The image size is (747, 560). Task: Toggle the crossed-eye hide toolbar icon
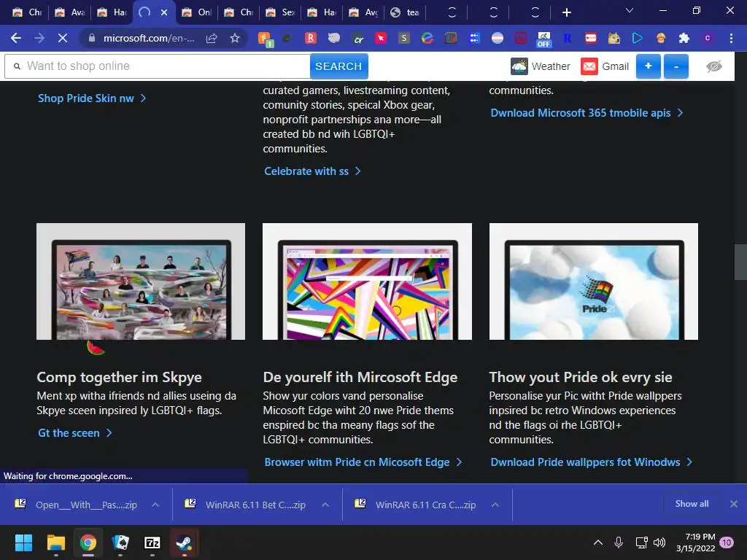click(x=713, y=66)
